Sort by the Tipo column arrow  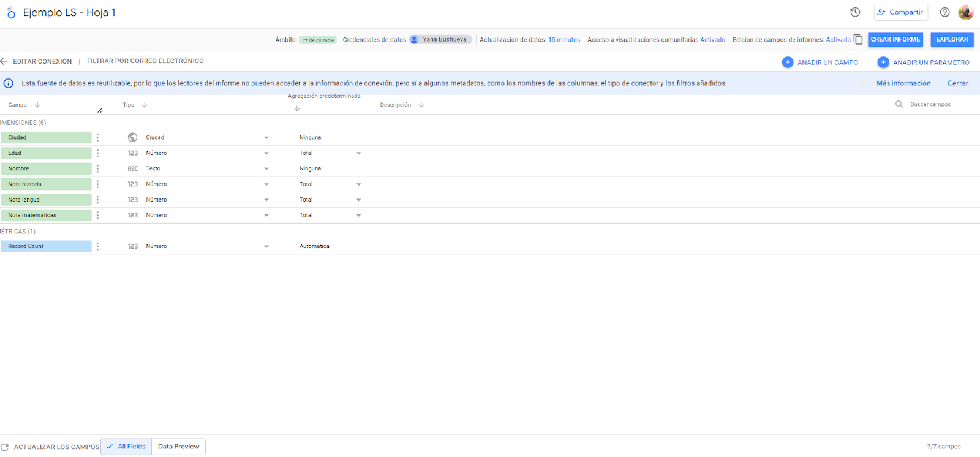pyautogui.click(x=145, y=105)
